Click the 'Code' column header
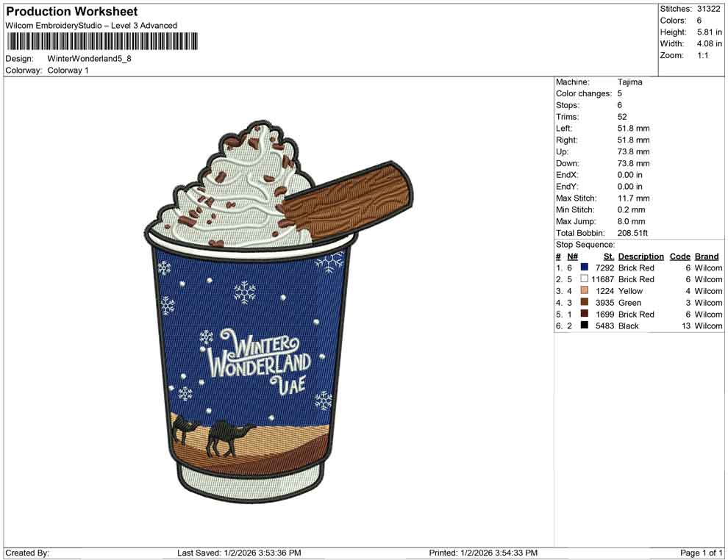The height and width of the screenshot is (560, 728). [x=679, y=256]
